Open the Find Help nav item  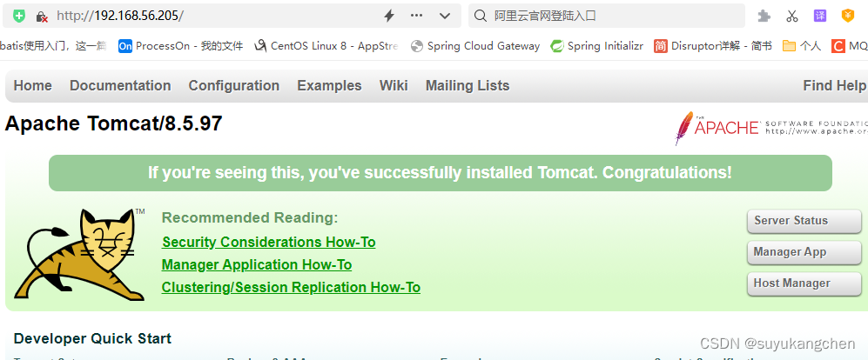[x=834, y=86]
